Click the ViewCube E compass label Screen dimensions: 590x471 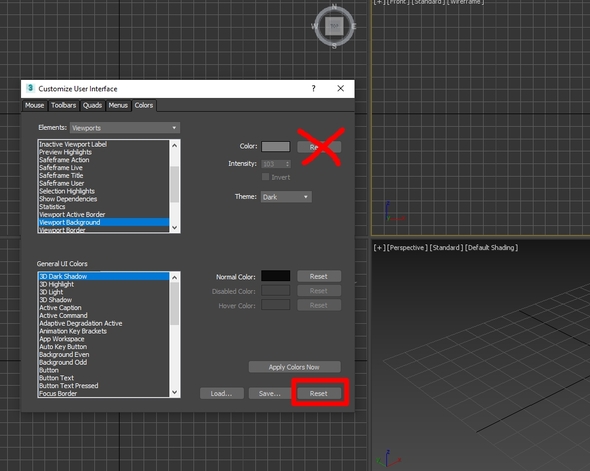(x=354, y=26)
